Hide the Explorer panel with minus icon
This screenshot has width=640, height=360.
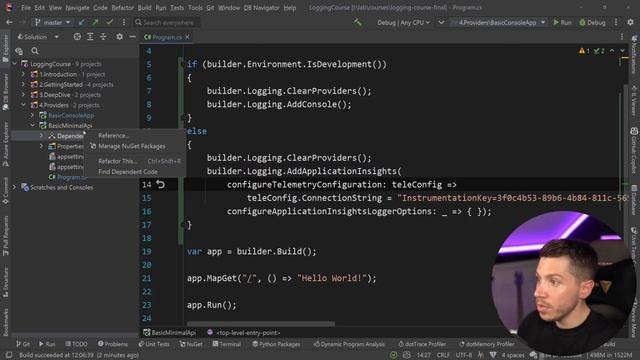(132, 37)
